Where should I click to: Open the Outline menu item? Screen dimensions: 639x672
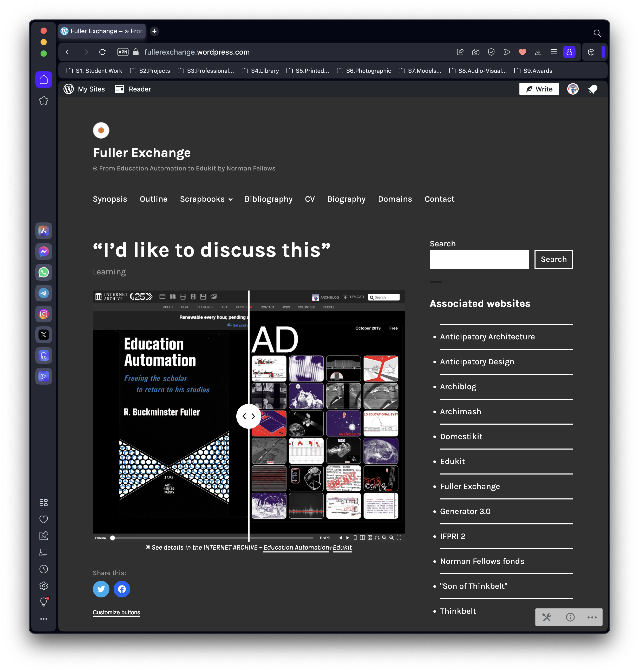(x=154, y=199)
